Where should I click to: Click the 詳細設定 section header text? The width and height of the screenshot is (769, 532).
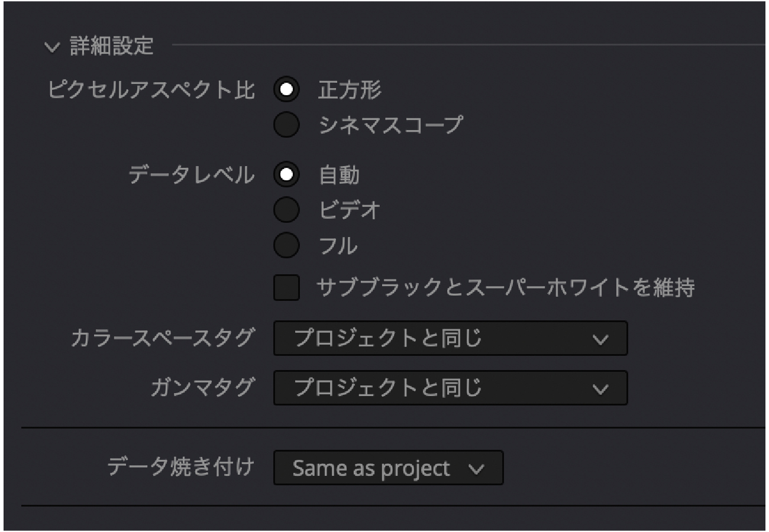tap(112, 46)
